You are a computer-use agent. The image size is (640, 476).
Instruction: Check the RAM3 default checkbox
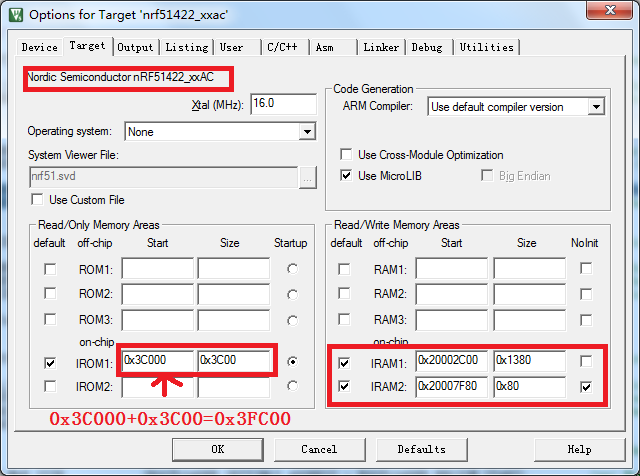coord(344,319)
